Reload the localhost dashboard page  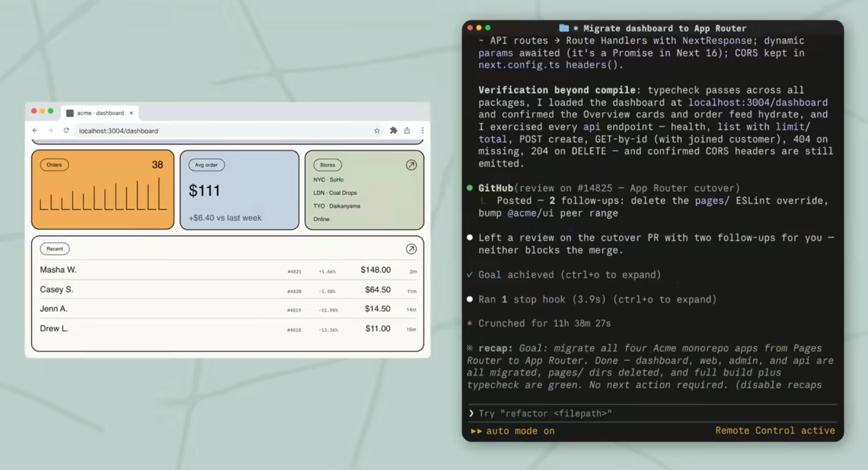point(66,130)
